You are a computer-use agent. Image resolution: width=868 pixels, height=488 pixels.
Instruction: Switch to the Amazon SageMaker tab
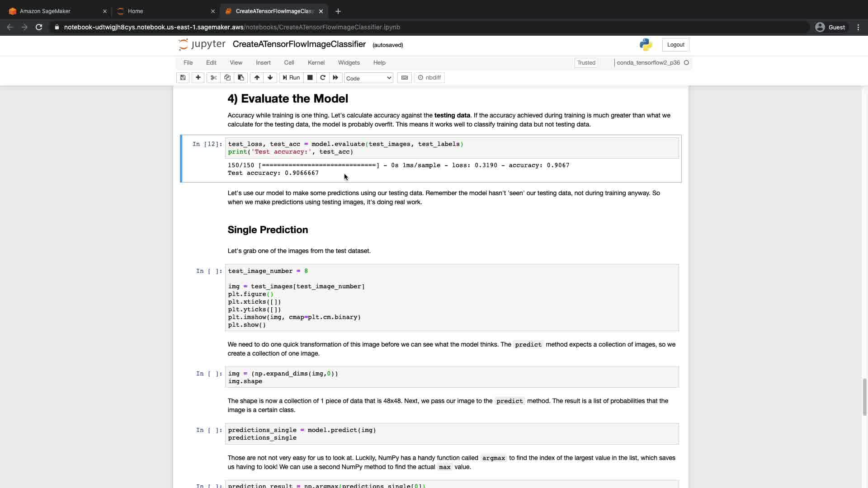tap(45, 11)
